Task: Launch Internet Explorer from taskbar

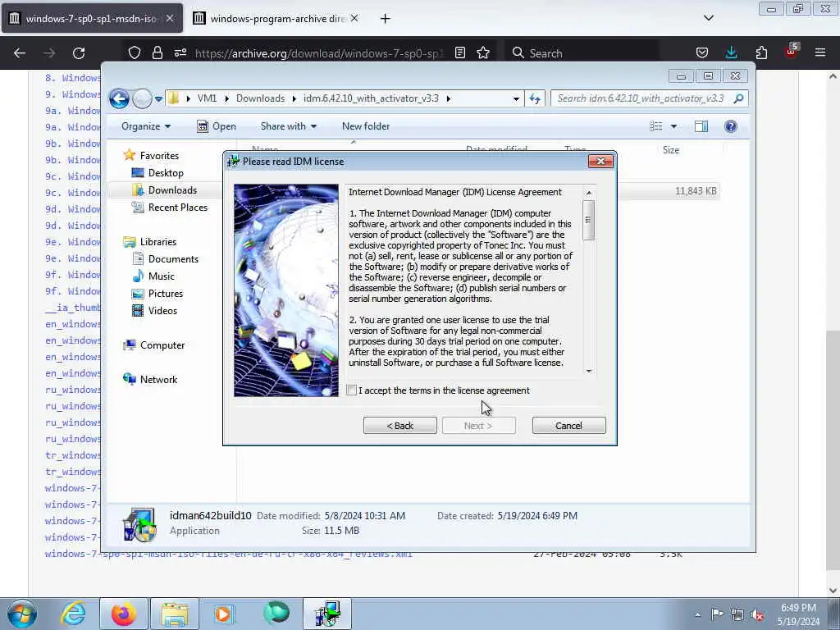Action: tap(73, 614)
